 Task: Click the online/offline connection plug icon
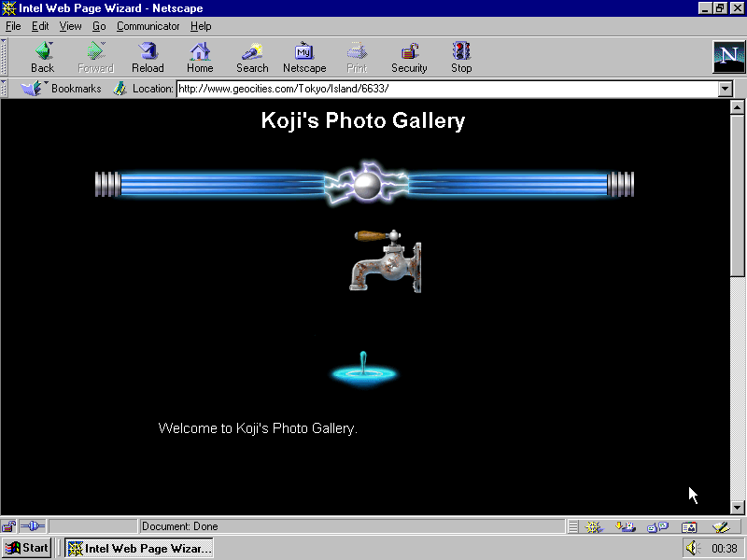click(x=33, y=526)
